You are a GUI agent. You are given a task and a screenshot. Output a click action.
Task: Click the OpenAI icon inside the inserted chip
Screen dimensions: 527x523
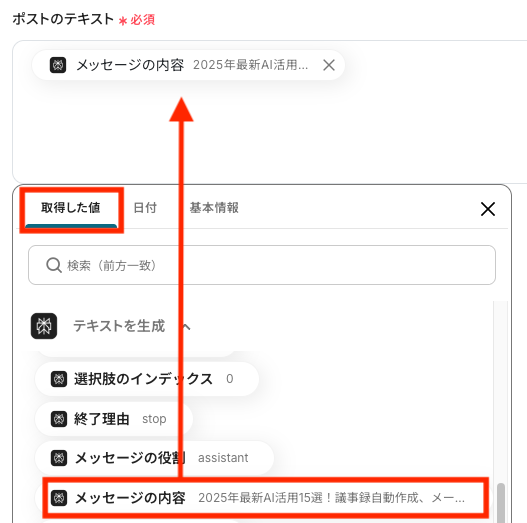coord(58,65)
